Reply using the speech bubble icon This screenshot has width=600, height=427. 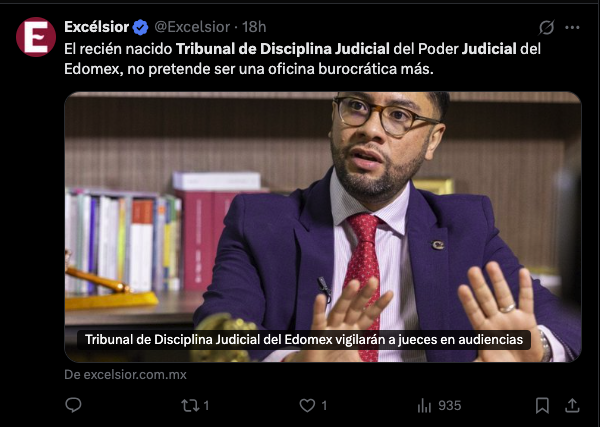click(x=73, y=405)
